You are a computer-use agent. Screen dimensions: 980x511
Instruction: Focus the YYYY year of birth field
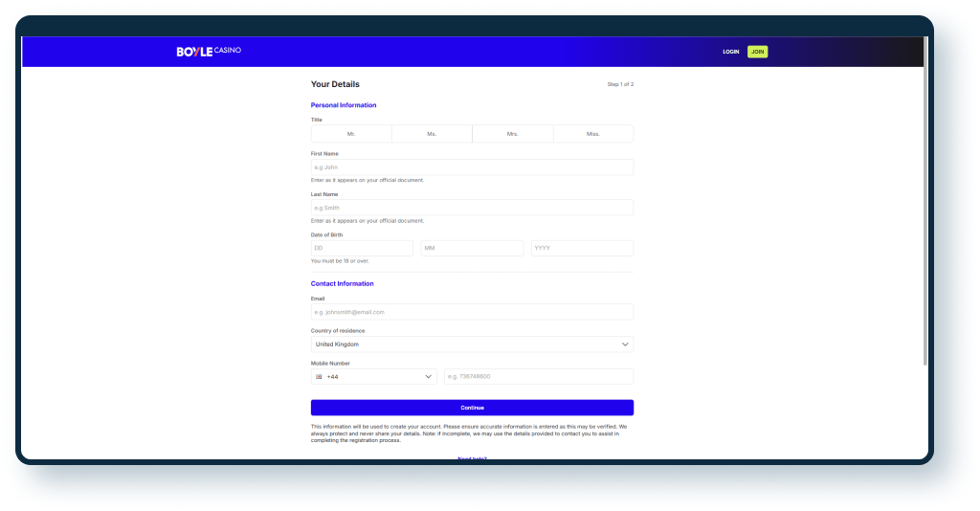click(582, 249)
